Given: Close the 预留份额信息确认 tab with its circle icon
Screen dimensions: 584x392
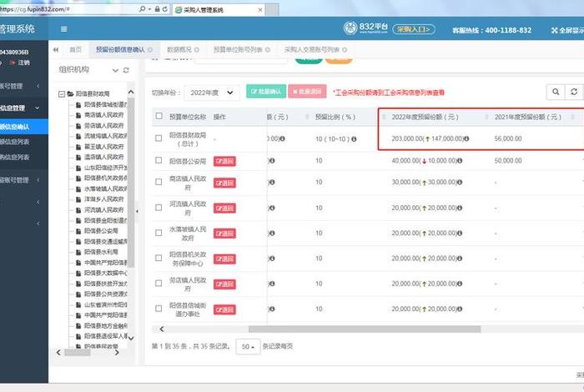Looking at the screenshot, I should [x=150, y=49].
